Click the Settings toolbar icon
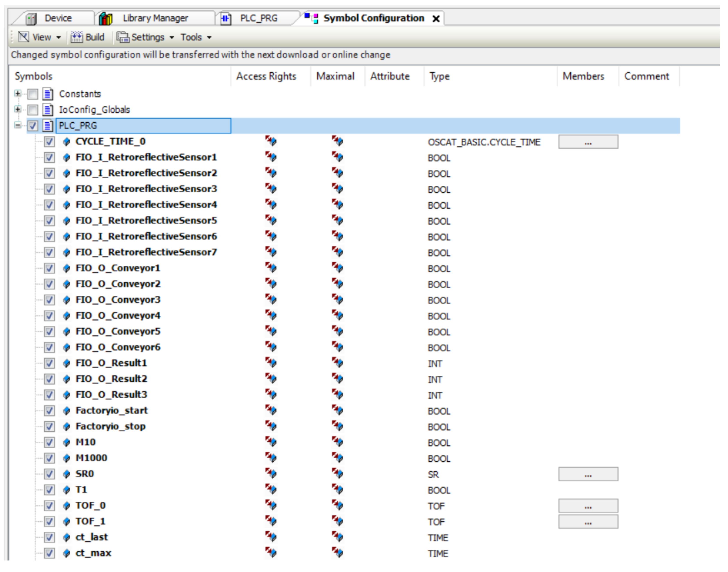 click(x=123, y=37)
